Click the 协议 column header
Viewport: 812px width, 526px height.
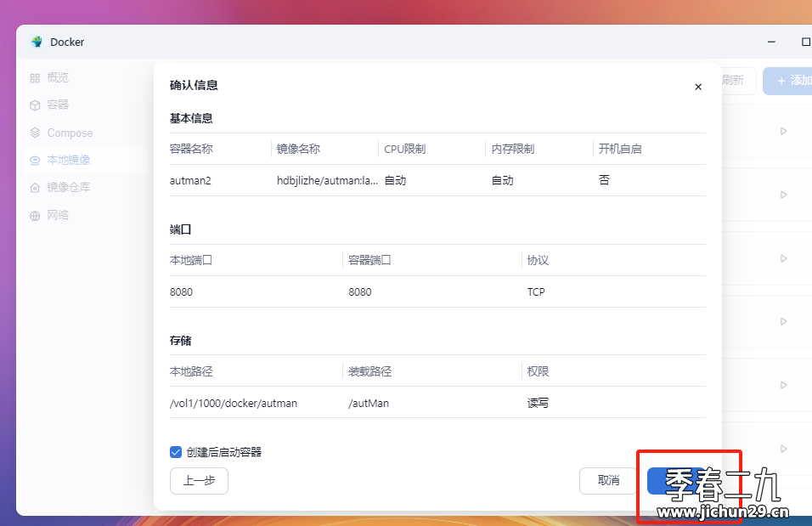coord(538,260)
